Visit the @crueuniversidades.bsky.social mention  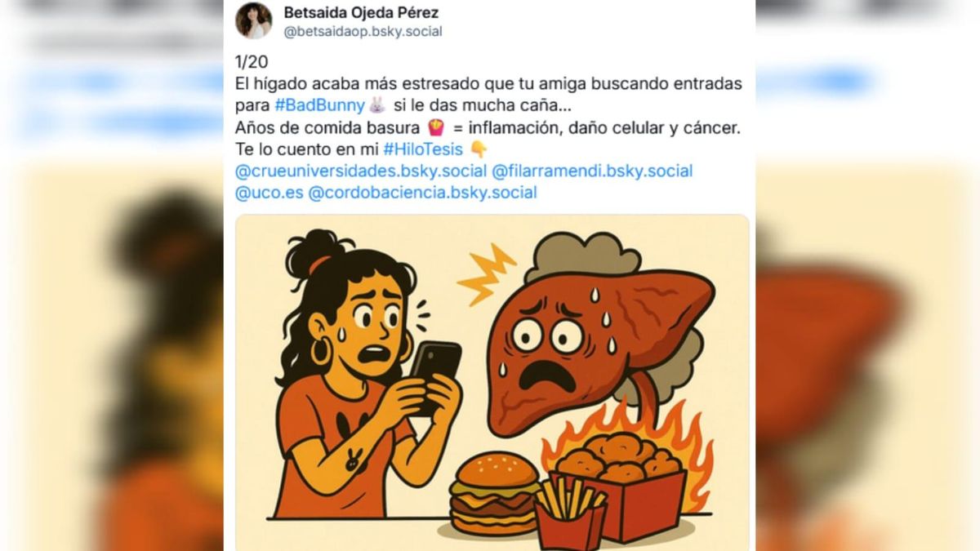coord(360,171)
